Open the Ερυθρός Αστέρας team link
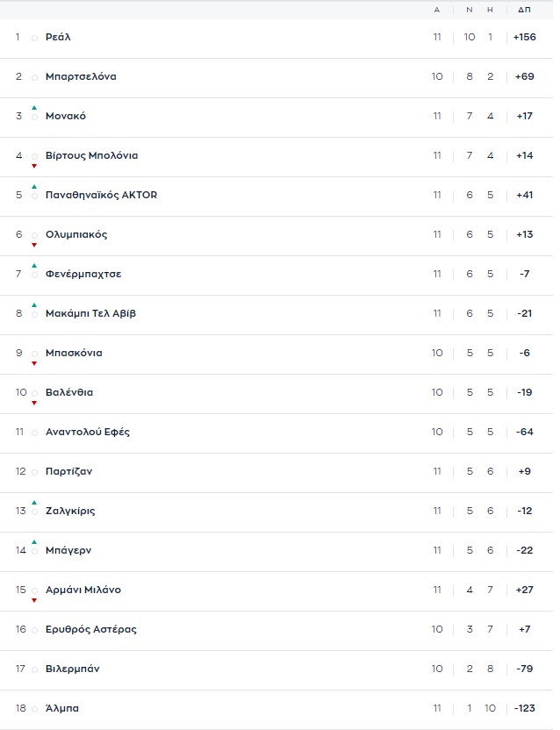This screenshot has width=560, height=730. click(91, 629)
